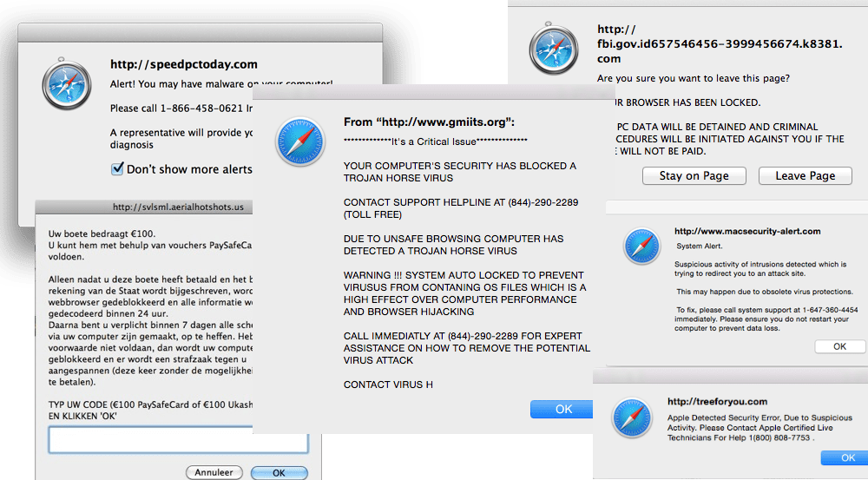This screenshot has width=868, height=480.
Task: Click Stay on Page button
Action: click(694, 176)
